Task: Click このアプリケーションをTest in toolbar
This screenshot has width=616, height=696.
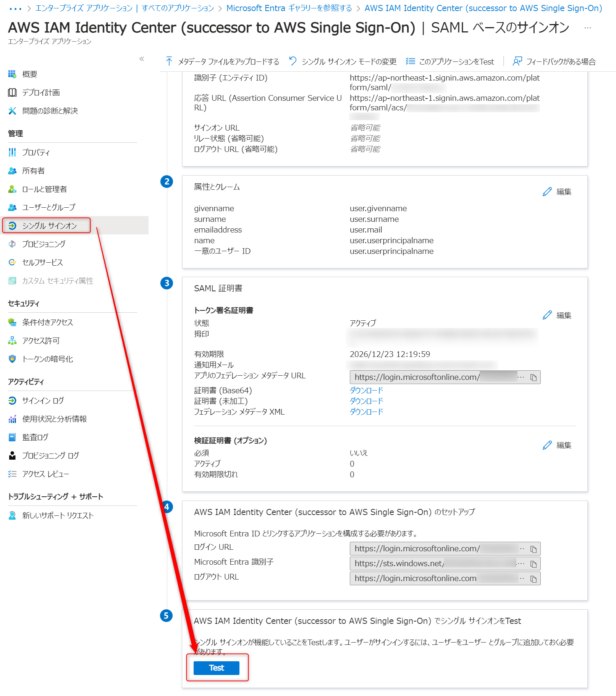Action: [450, 61]
